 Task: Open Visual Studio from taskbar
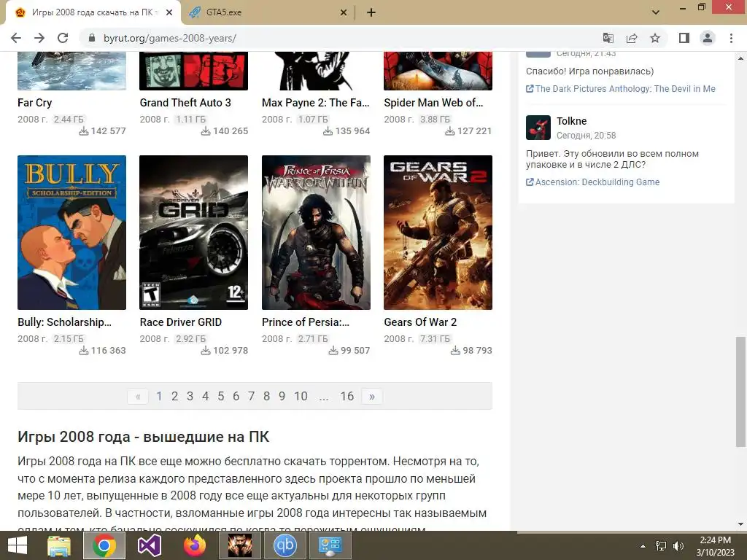tap(149, 545)
